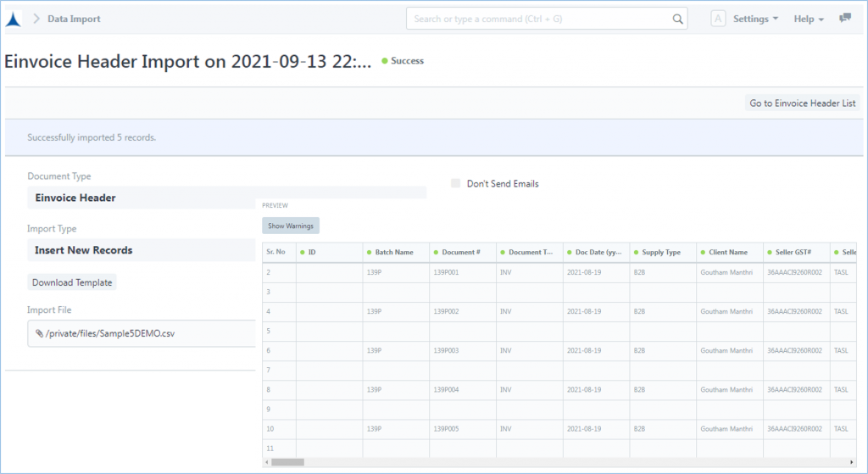Toggle the Don't Send Emails checkbox
Screen dimensions: 868x474
click(455, 183)
